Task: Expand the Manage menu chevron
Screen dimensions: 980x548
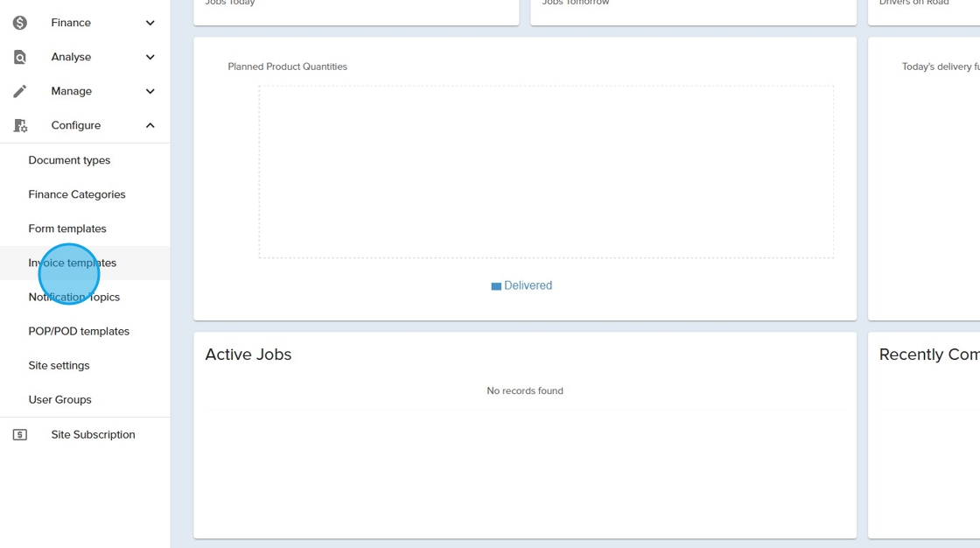Action: click(150, 91)
